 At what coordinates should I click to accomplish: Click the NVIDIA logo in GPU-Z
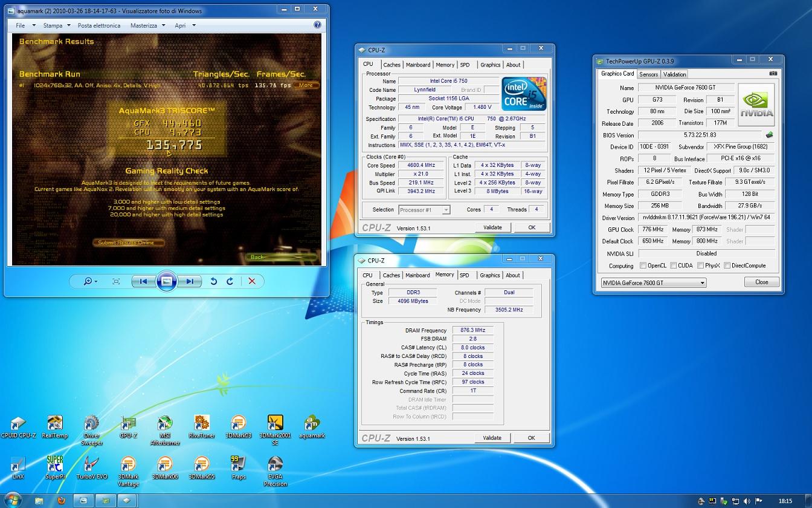click(x=756, y=104)
